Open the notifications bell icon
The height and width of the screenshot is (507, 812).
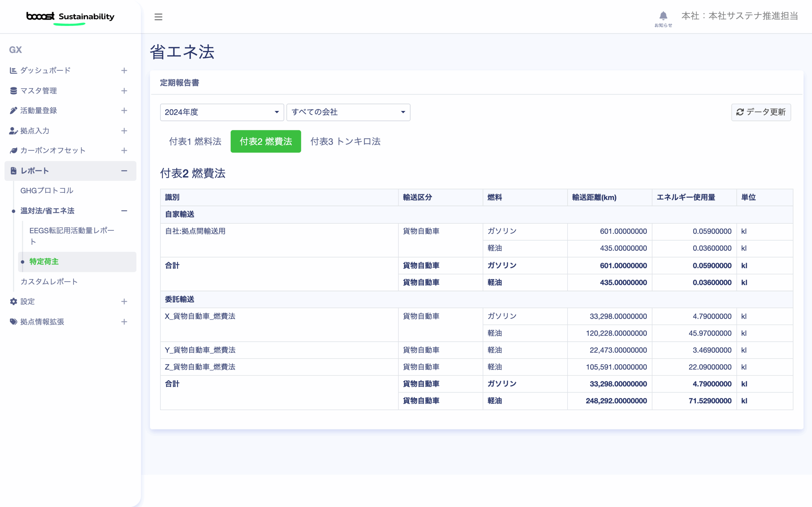point(663,16)
